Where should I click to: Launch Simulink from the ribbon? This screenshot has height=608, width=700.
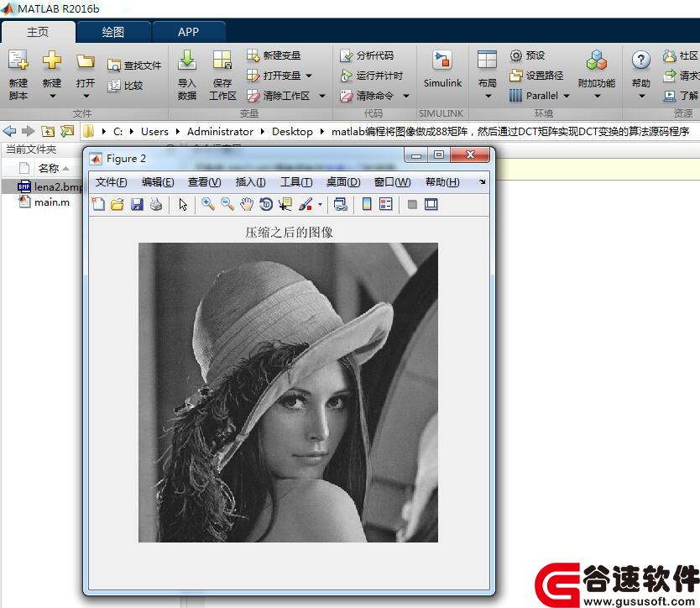pos(442,70)
